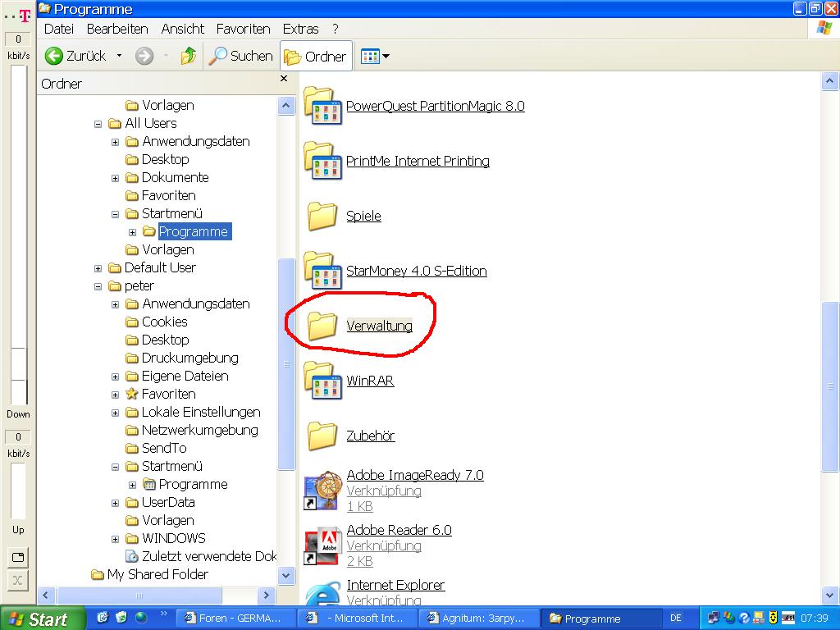Select the Zubehör folder icon
Image resolution: width=840 pixels, height=630 pixels.
point(322,436)
